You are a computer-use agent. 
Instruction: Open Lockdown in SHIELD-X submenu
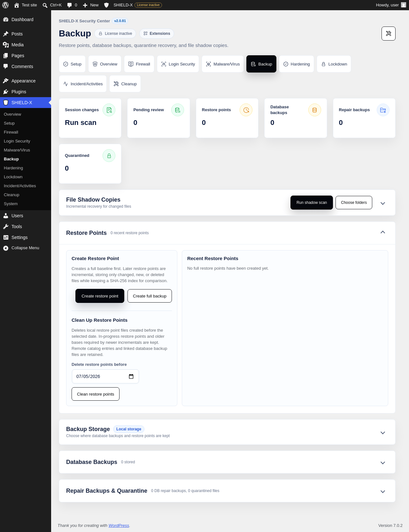point(26,177)
